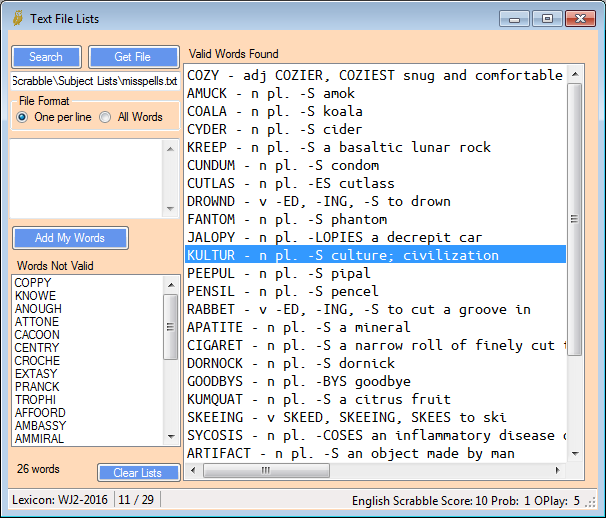The height and width of the screenshot is (518, 606).
Task: Click scroll up arrow in Words Not Valid list
Action: click(x=170, y=285)
